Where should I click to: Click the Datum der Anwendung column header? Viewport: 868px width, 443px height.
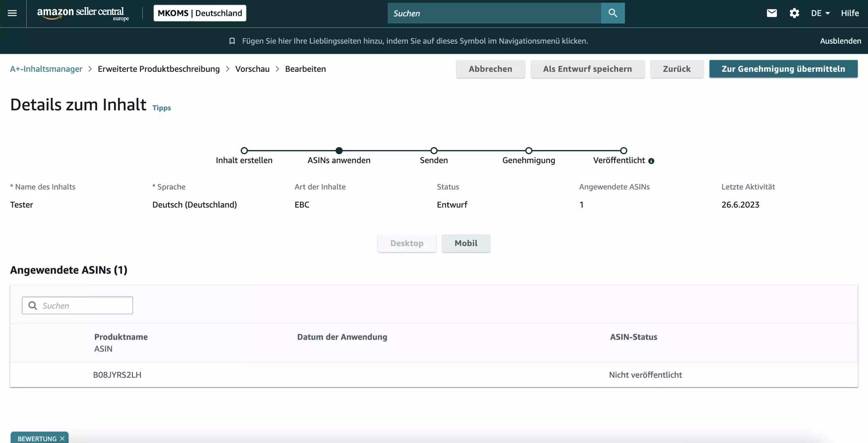342,337
